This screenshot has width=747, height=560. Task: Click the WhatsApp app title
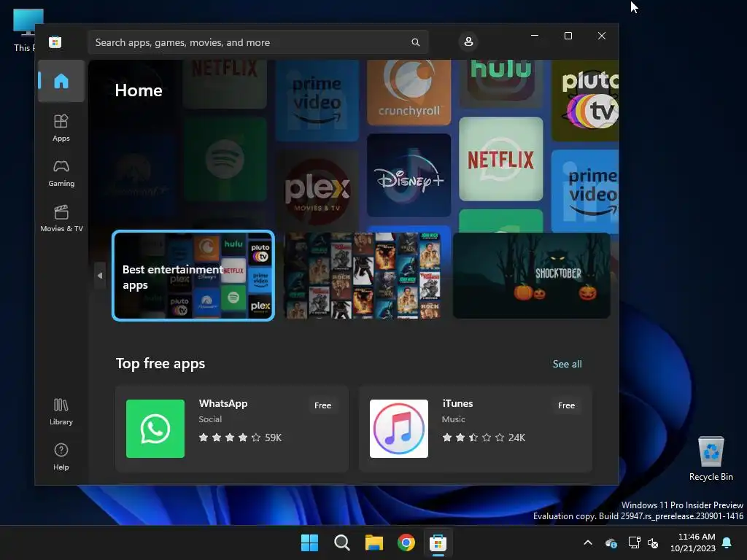(x=223, y=403)
